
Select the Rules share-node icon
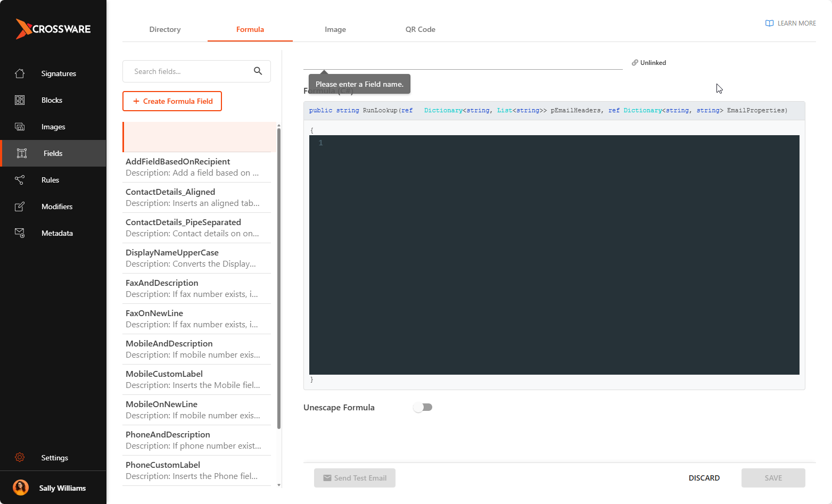[x=20, y=180]
